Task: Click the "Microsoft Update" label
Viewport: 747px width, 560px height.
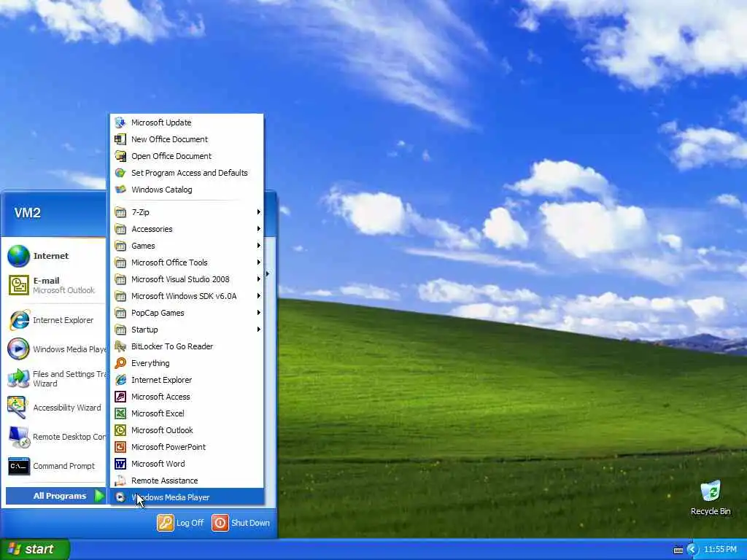Action: [161, 122]
